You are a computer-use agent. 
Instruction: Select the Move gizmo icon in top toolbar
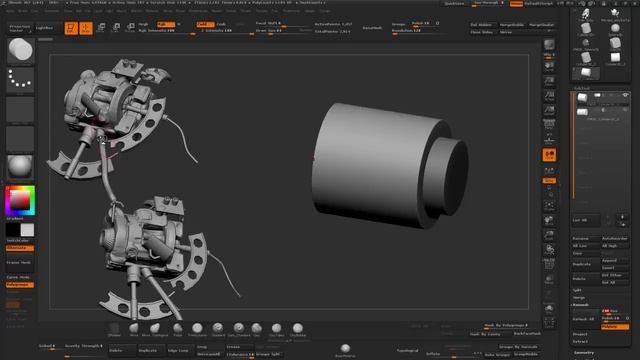pyautogui.click(x=101, y=28)
